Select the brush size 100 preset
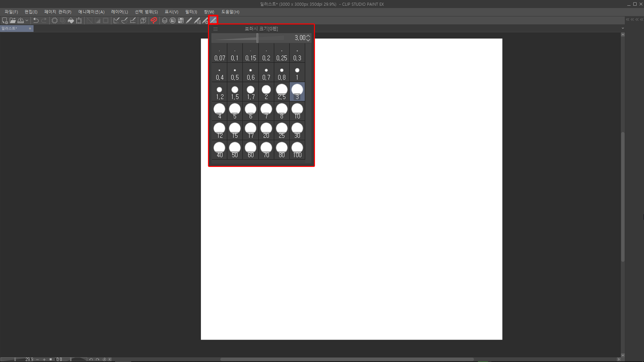The image size is (644, 362). click(x=297, y=150)
